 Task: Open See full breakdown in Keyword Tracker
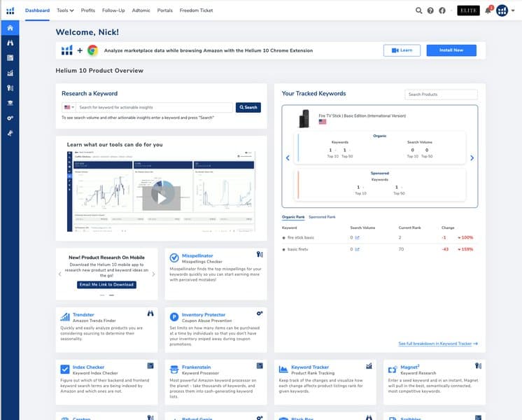[437, 344]
